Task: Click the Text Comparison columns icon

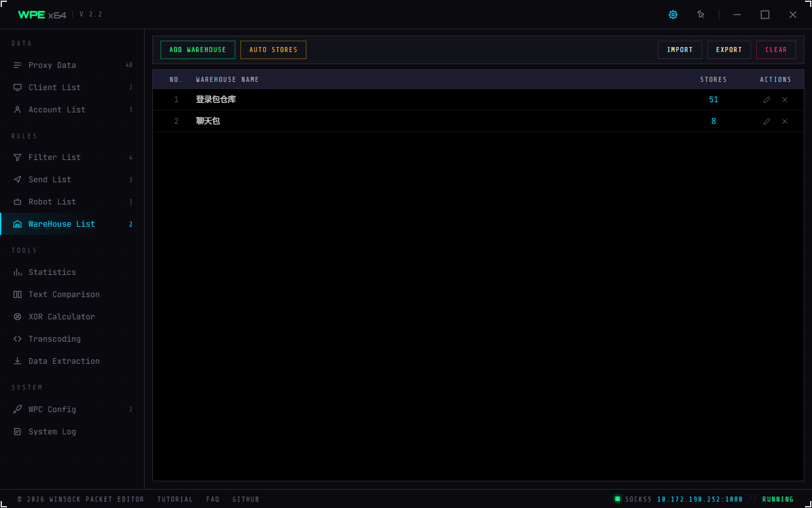Action: point(17,295)
